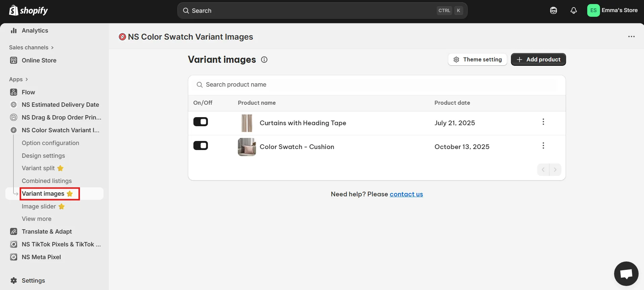Open actions menu for Curtains row
Viewport: 644px width, 290px height.
pyautogui.click(x=543, y=122)
